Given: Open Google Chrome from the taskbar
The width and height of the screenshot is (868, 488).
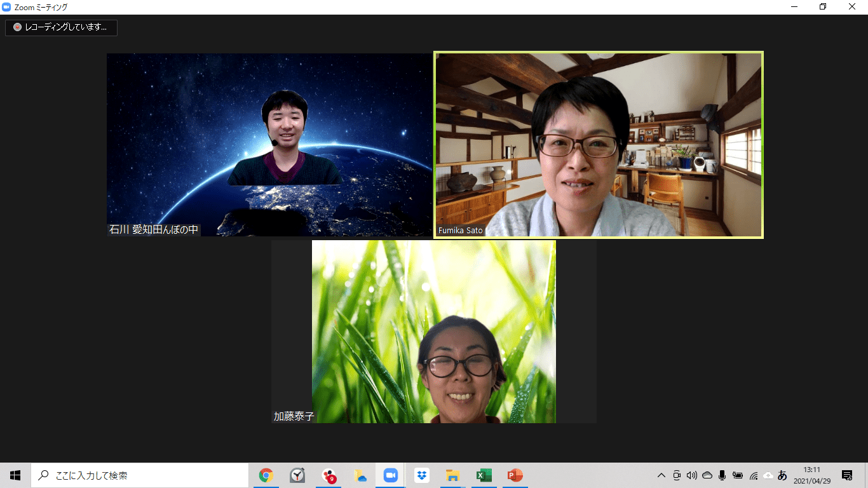Looking at the screenshot, I should click(266, 475).
